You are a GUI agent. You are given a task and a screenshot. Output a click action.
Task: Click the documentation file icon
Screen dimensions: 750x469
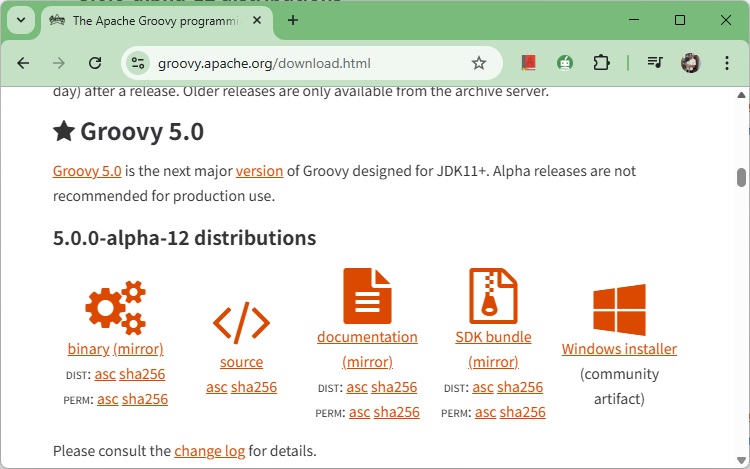[367, 296]
